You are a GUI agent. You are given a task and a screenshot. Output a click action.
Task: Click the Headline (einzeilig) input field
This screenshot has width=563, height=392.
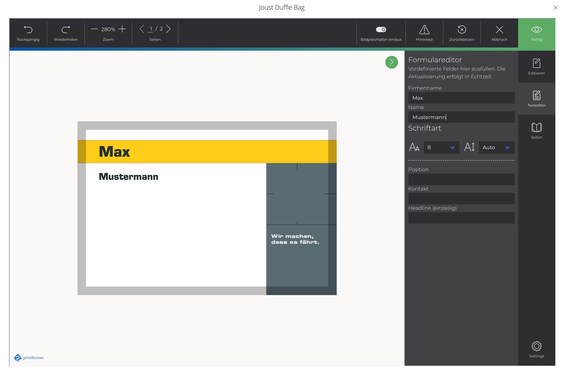click(x=461, y=218)
